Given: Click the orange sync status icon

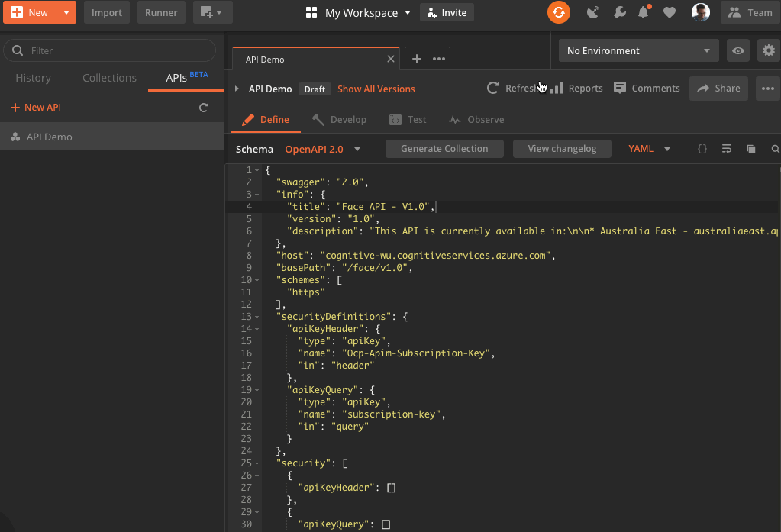Looking at the screenshot, I should click(x=559, y=12).
